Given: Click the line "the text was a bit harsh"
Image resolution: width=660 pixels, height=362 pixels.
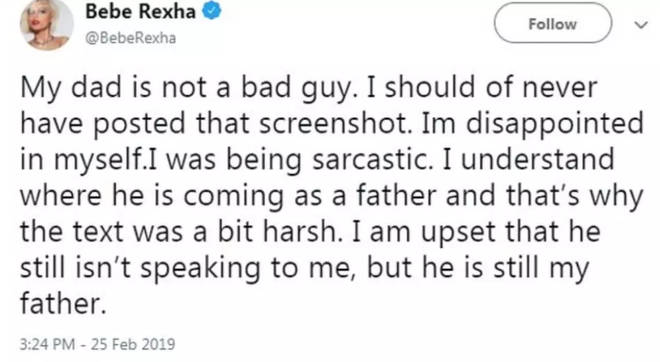Looking at the screenshot, I should point(180,232).
